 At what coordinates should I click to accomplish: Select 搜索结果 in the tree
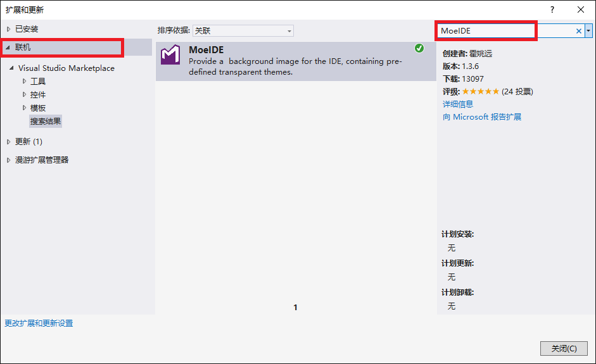[46, 121]
